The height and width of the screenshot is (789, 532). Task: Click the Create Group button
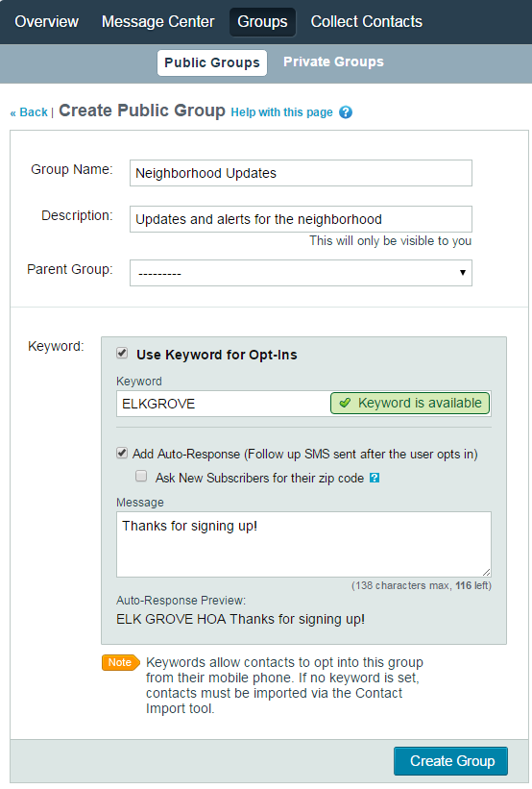pos(450,761)
